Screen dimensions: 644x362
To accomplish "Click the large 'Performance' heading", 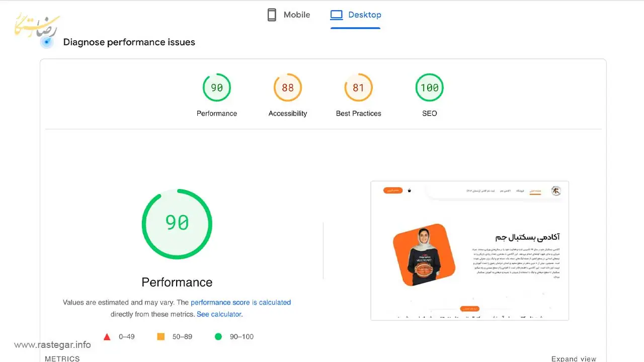I will coord(177,282).
